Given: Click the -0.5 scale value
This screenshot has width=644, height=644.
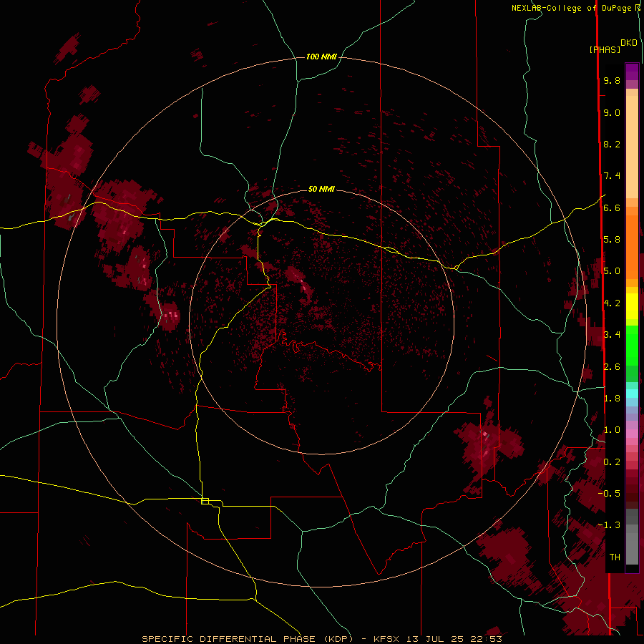Looking at the screenshot, I should 609,494.
